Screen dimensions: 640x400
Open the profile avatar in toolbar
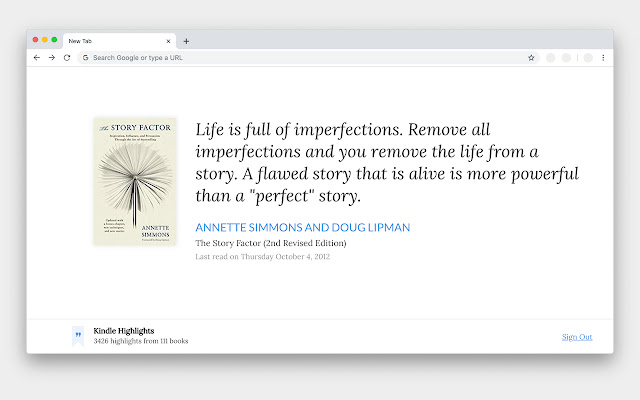click(x=588, y=58)
